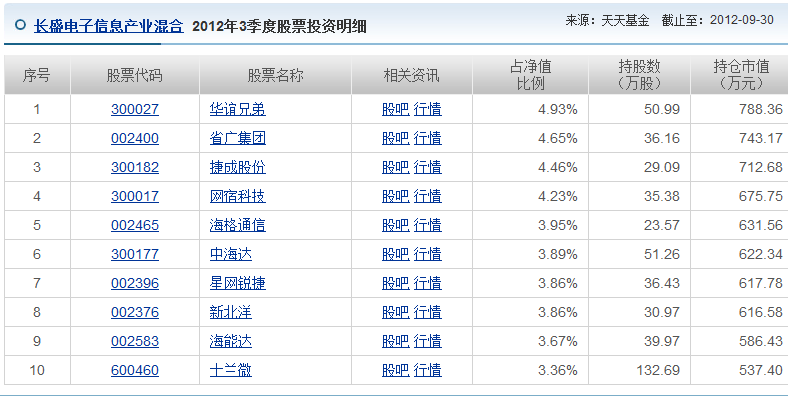Click the 占净值比例 column header
Image resolution: width=788 pixels, height=400 pixels.
coord(530,75)
